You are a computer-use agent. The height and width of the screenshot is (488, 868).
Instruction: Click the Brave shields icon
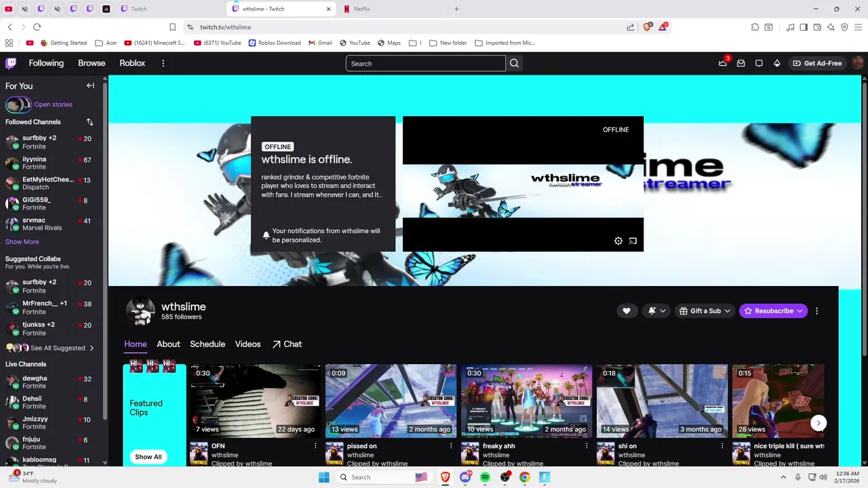tap(647, 26)
